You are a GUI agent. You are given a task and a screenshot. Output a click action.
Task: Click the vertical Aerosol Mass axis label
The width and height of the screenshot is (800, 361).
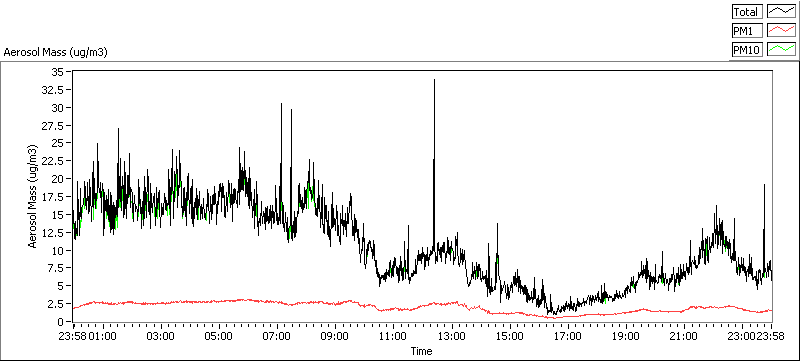pos(33,196)
